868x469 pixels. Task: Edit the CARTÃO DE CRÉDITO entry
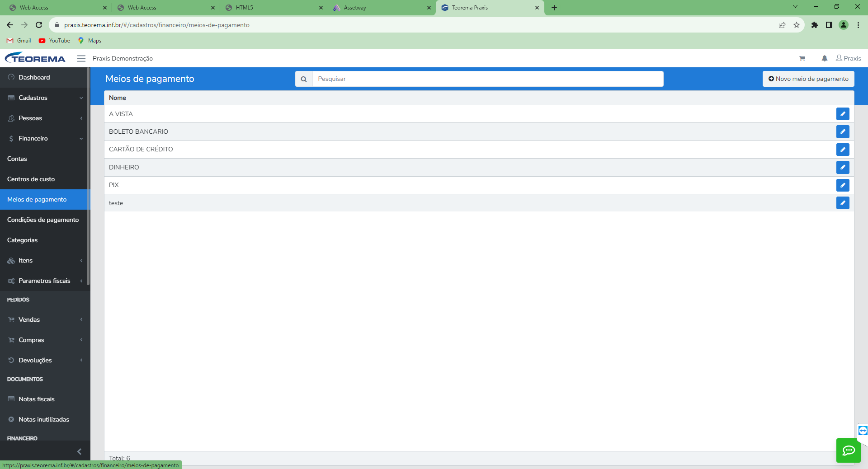click(x=843, y=150)
